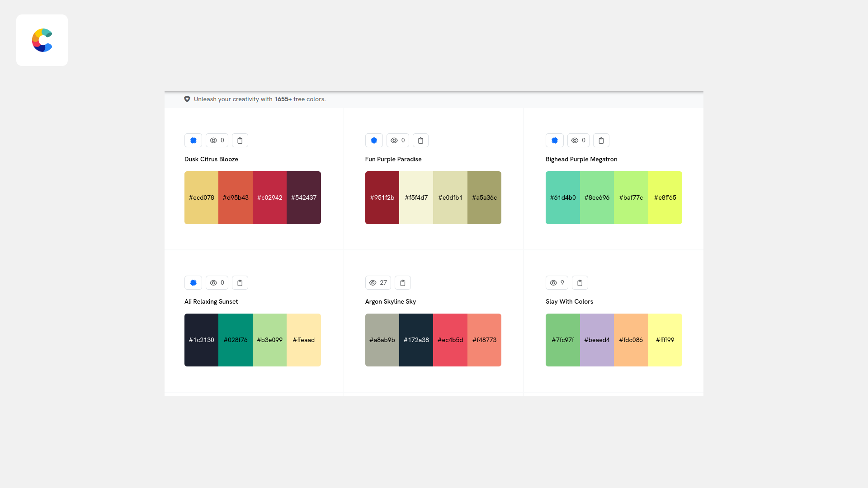Select the #028f76 teal swatch

click(x=236, y=340)
